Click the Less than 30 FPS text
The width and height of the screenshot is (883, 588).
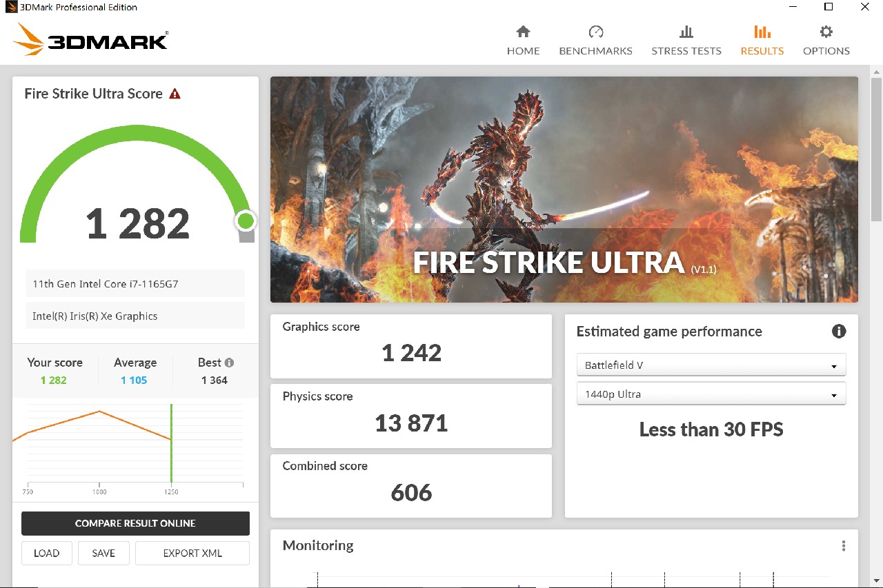pyautogui.click(x=711, y=429)
